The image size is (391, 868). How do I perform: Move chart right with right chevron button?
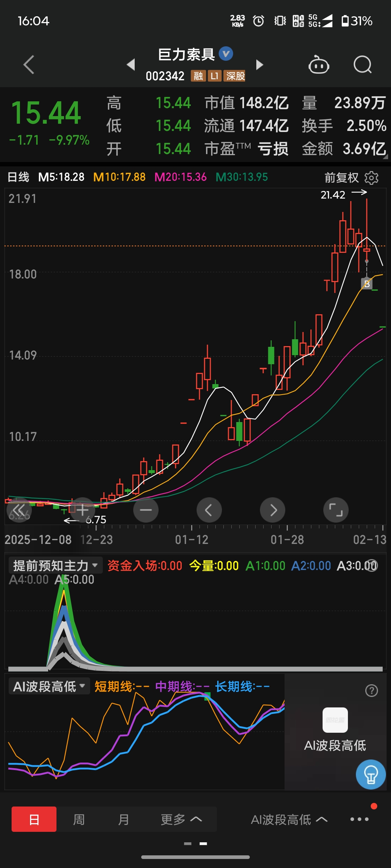click(273, 510)
